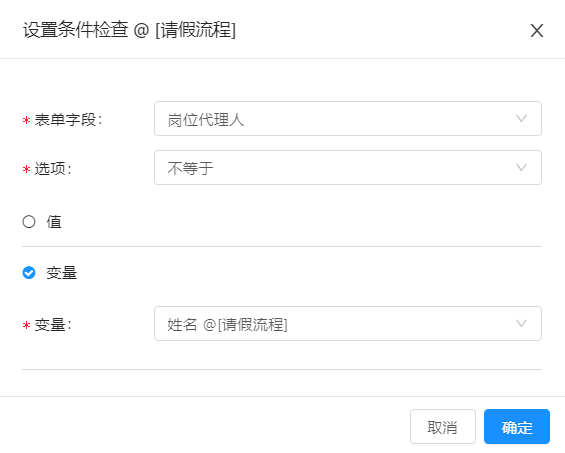
Task: Click the 不等于 text in the dropdown
Action: point(190,168)
